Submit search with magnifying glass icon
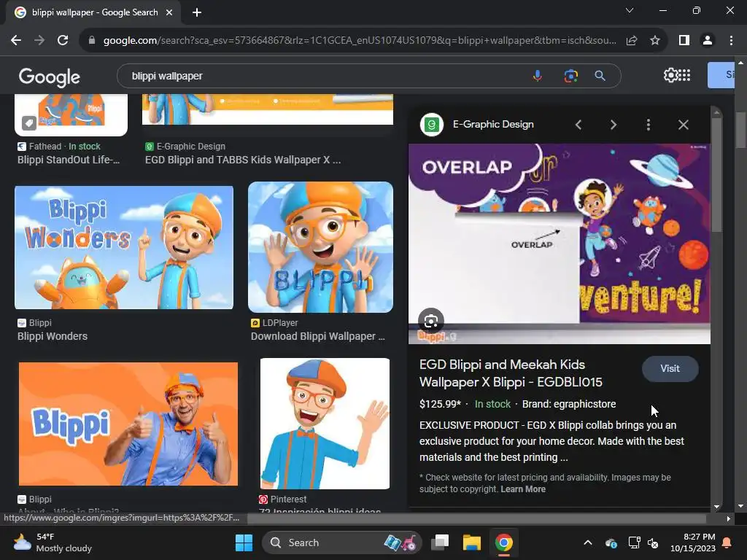Screen dimensions: 747x560 pyautogui.click(x=600, y=76)
